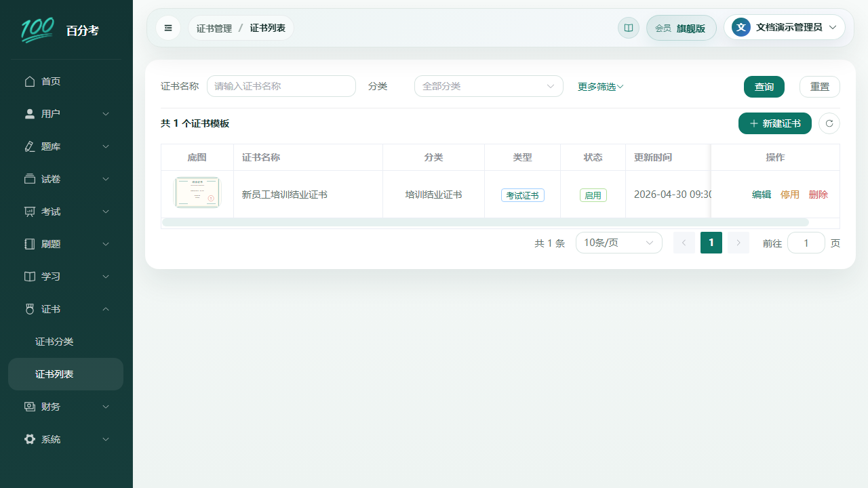The image size is (868, 488).
Task: Expand 更多筛选 filter options
Action: [600, 87]
